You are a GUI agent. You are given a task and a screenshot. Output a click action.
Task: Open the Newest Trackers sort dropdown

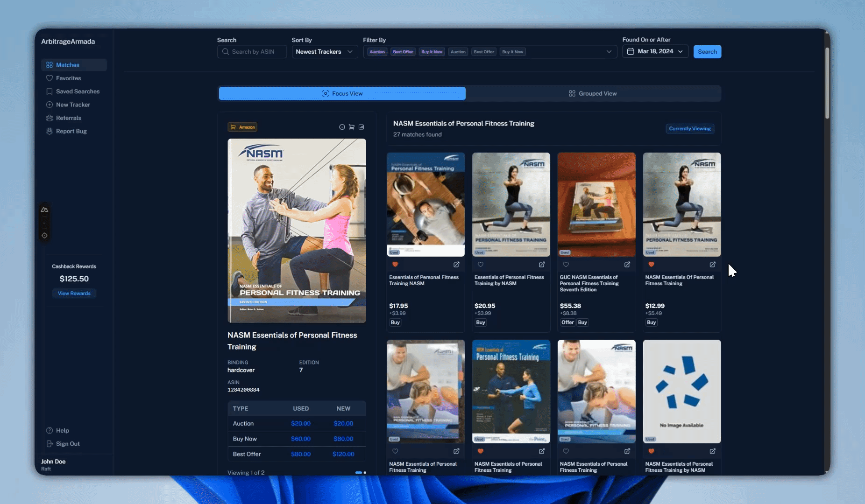[325, 52]
